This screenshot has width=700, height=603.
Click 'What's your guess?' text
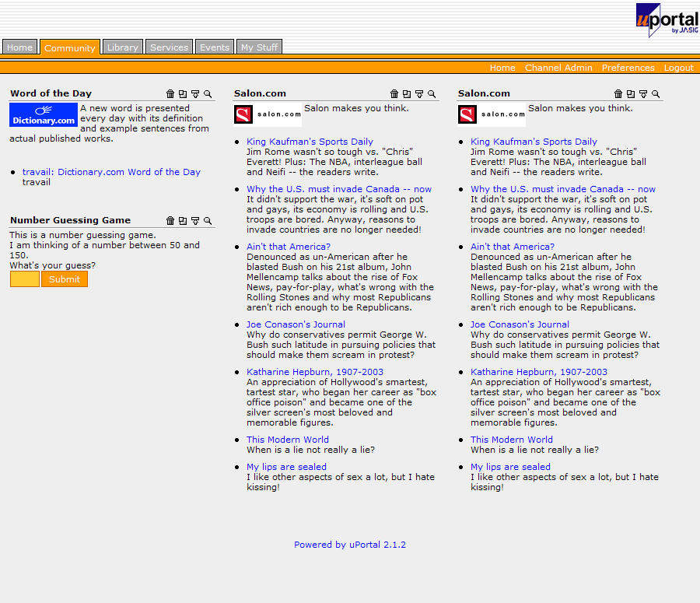tap(53, 265)
